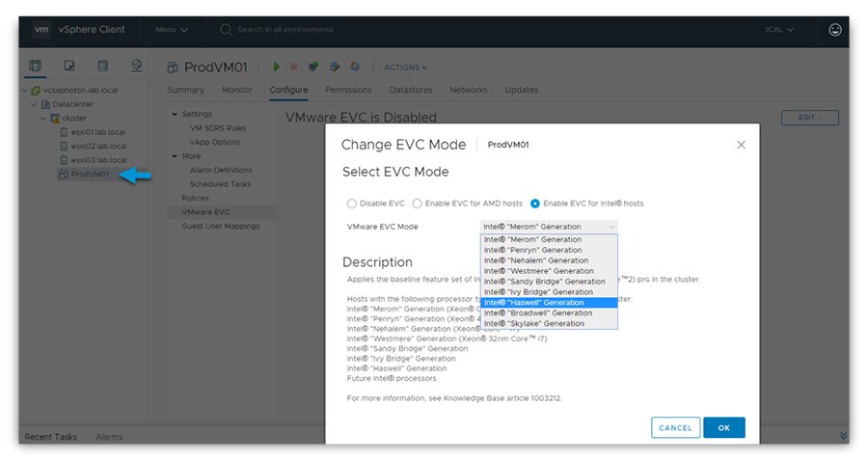
Task: Open the VMware EVC Mode dropdown
Action: click(549, 227)
